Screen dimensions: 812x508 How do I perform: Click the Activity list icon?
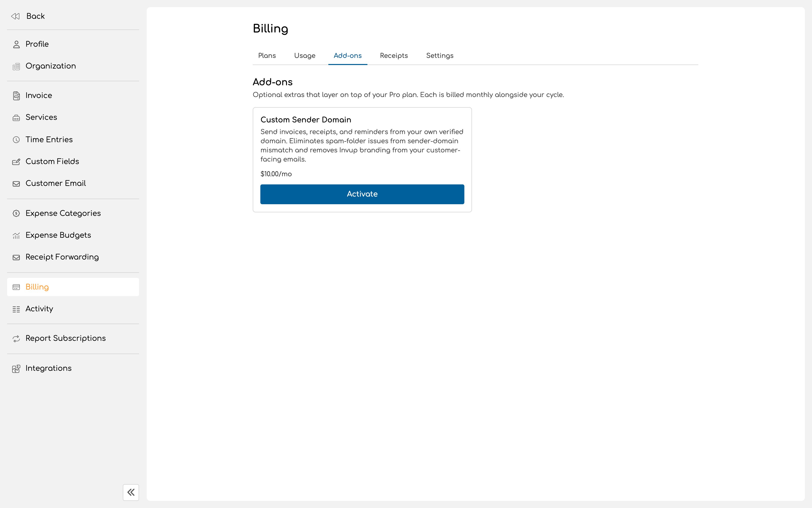pos(16,309)
